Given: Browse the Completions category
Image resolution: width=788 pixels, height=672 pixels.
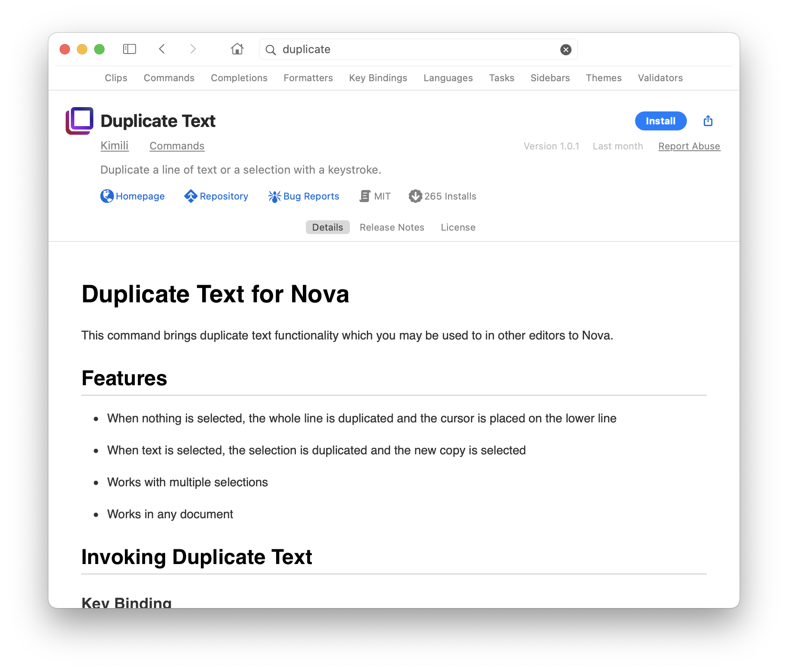Looking at the screenshot, I should (239, 78).
